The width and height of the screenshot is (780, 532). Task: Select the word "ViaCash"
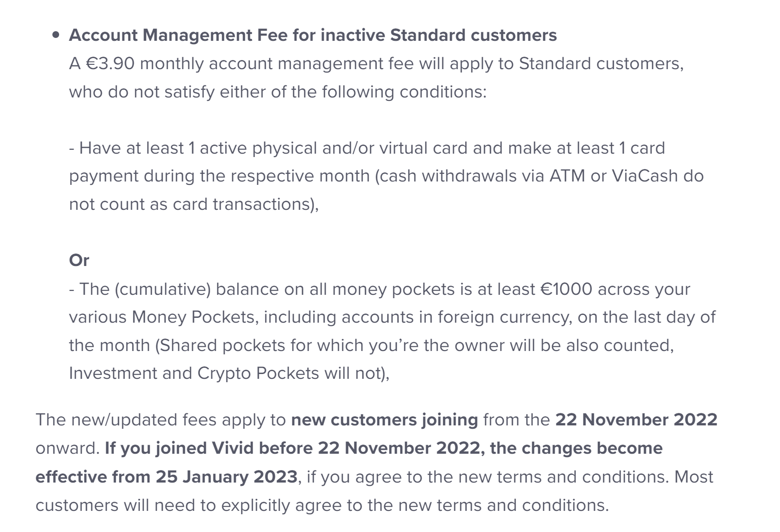pyautogui.click(x=644, y=176)
